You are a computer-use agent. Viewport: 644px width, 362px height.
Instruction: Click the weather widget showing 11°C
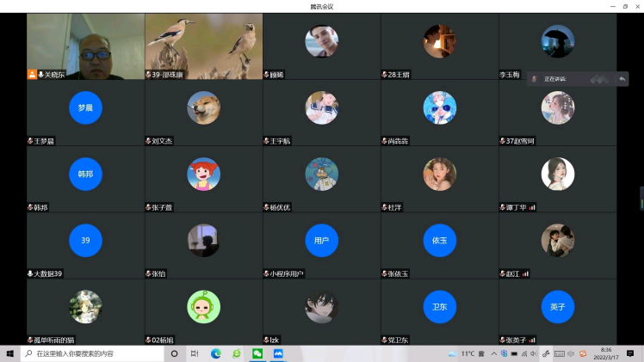461,353
